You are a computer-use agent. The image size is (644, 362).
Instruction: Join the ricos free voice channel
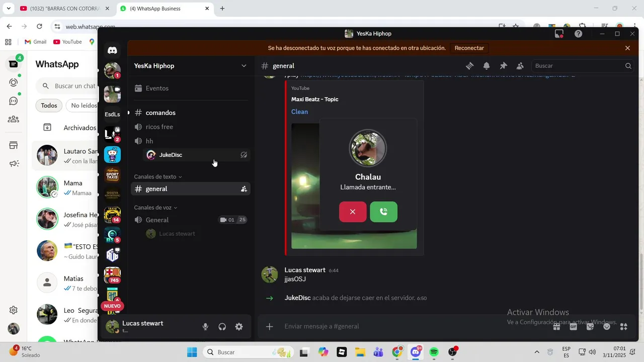(191, 127)
